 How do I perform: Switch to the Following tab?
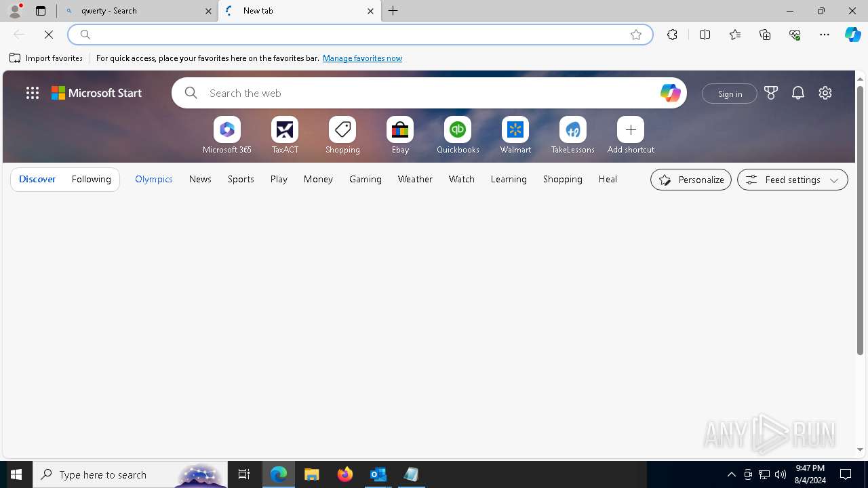point(91,179)
